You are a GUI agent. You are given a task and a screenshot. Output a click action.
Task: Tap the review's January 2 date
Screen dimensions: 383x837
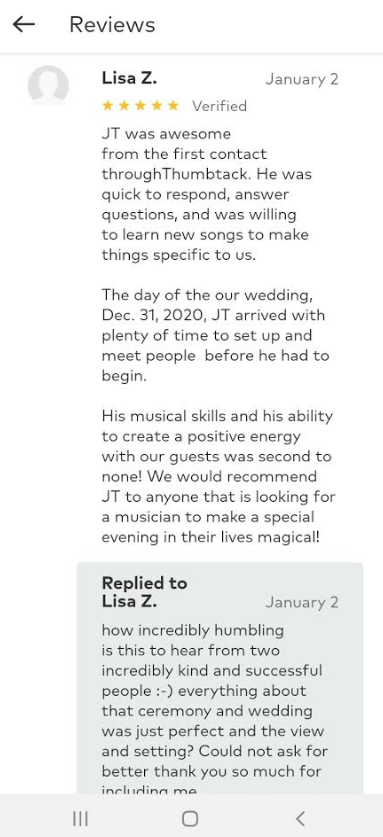[302, 80]
